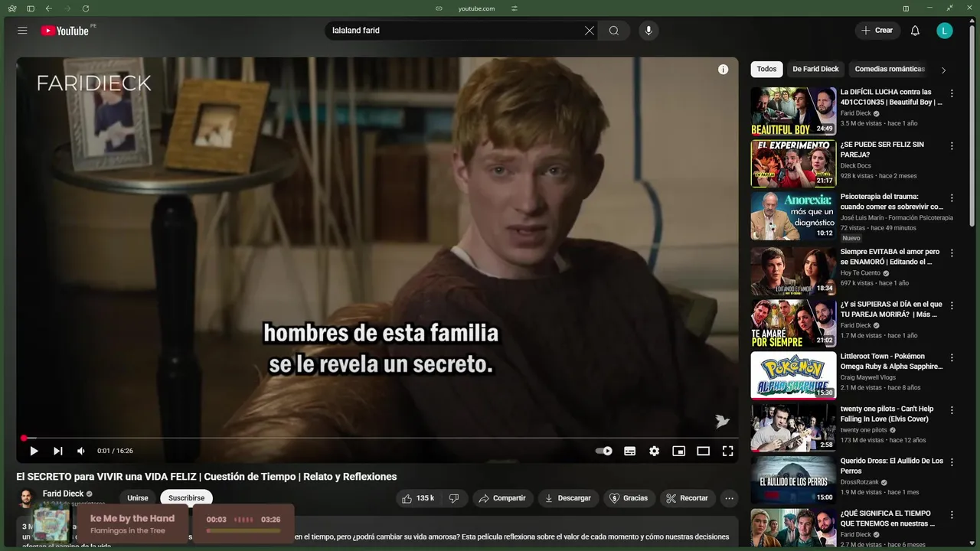Toggle the autoplay switch in the player
This screenshot has width=980, height=551.
[604, 452]
